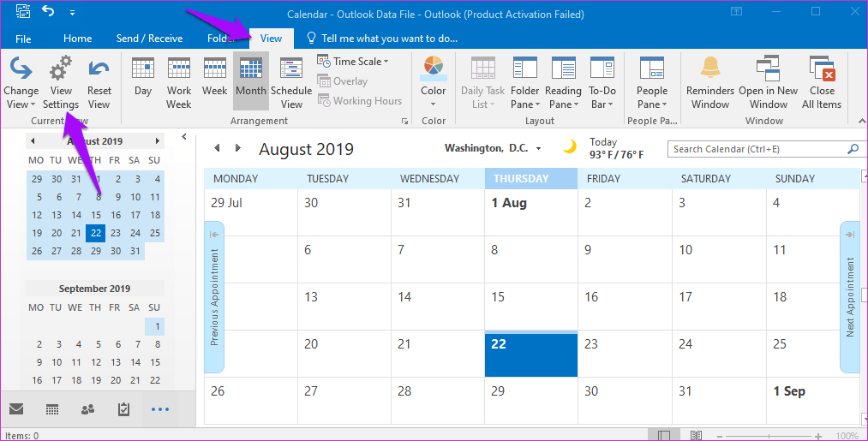Switch to Work Week arrangement
The width and height of the screenshot is (868, 441).
point(179,82)
